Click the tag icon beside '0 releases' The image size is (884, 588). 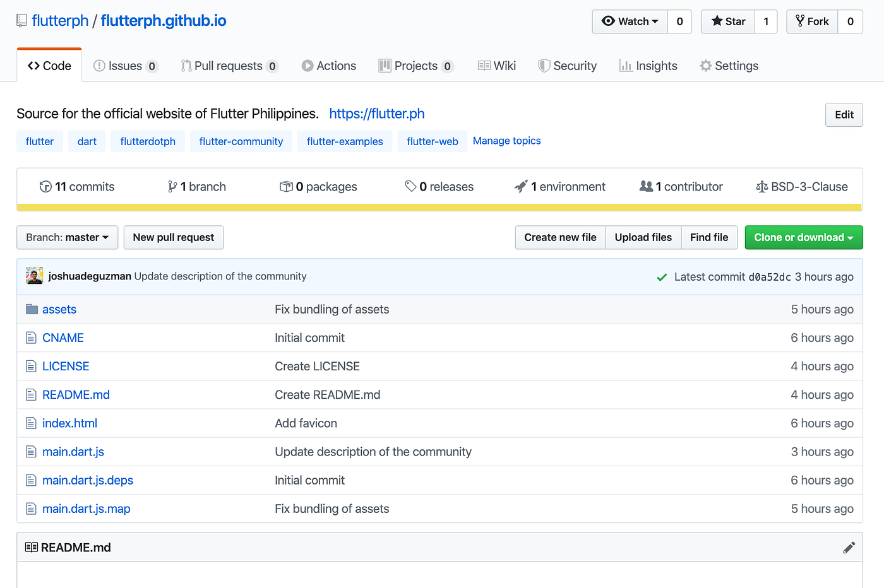click(x=412, y=186)
